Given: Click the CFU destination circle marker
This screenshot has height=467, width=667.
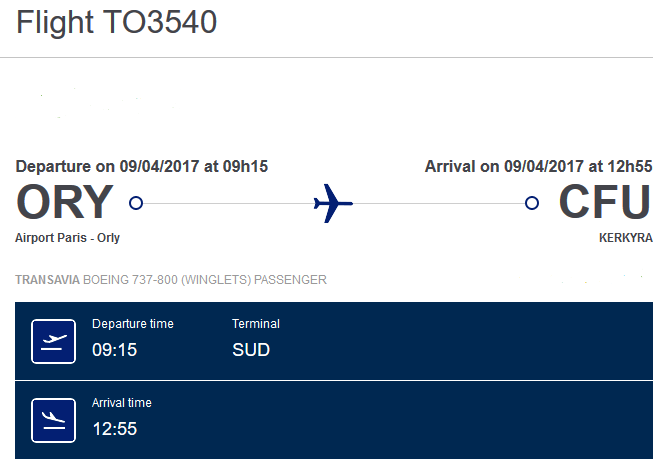Looking at the screenshot, I should pyautogui.click(x=532, y=203).
